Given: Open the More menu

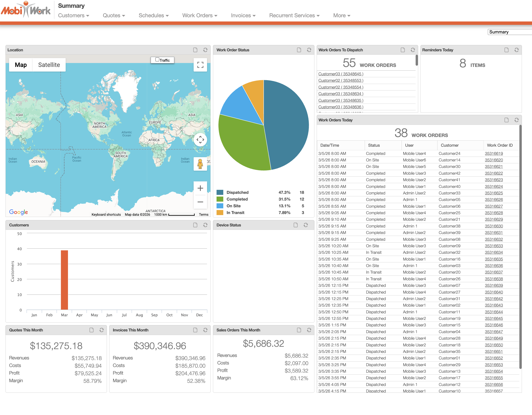Looking at the screenshot, I should [342, 16].
